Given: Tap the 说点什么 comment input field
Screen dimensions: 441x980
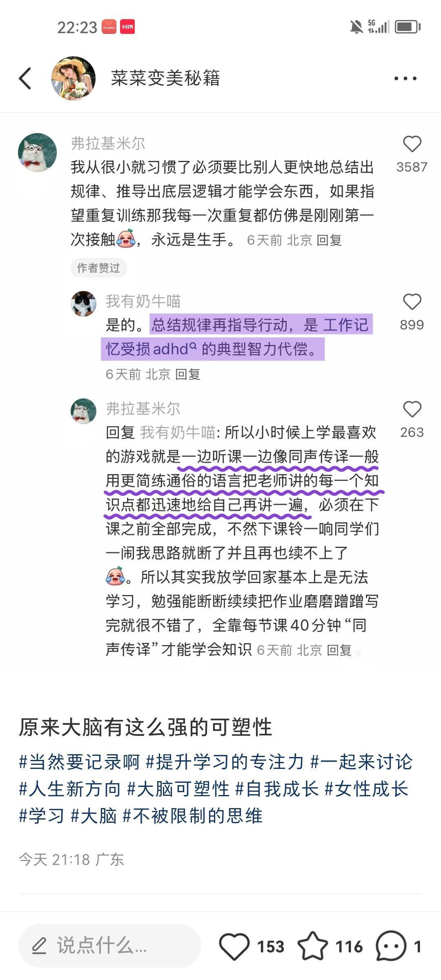Looking at the screenshot, I should point(110,946).
